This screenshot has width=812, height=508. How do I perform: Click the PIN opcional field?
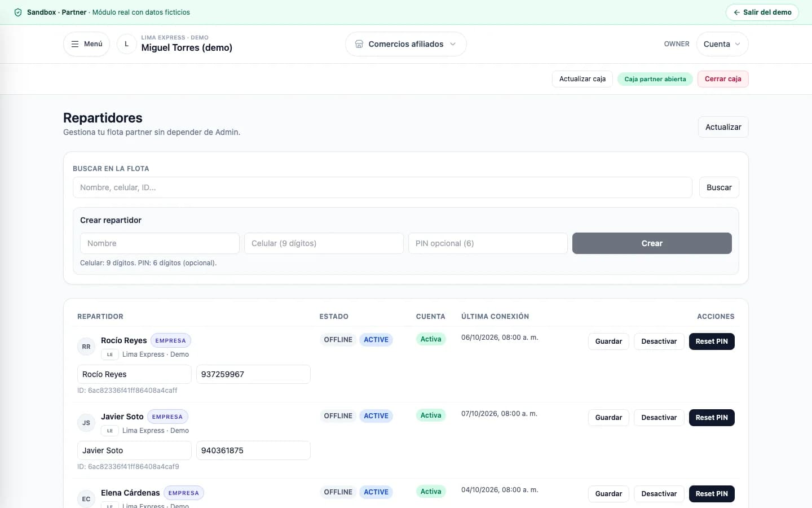(488, 243)
